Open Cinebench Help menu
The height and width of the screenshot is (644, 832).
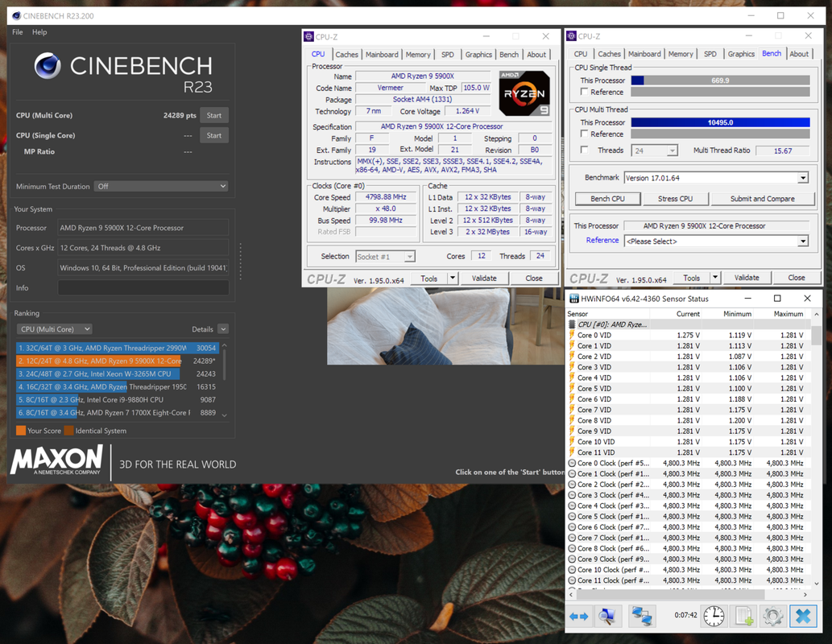coord(39,32)
